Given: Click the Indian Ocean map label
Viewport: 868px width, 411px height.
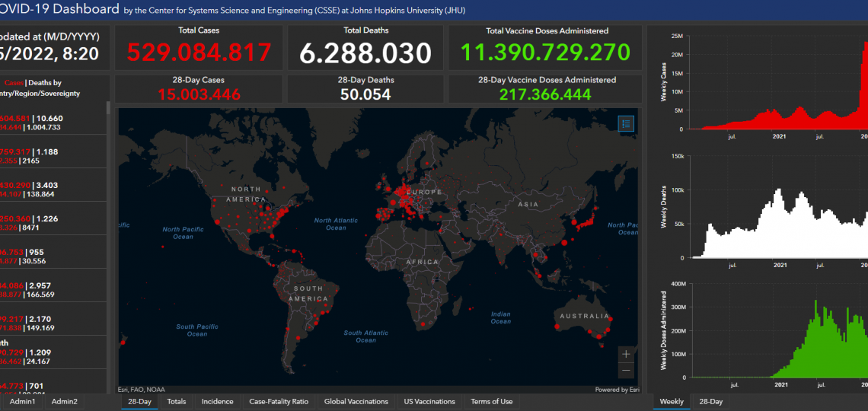Looking at the screenshot, I should click(x=501, y=317).
